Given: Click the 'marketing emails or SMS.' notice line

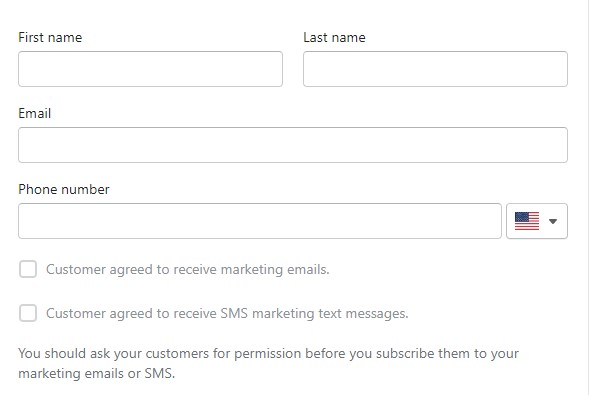Looking at the screenshot, I should 97,374.
